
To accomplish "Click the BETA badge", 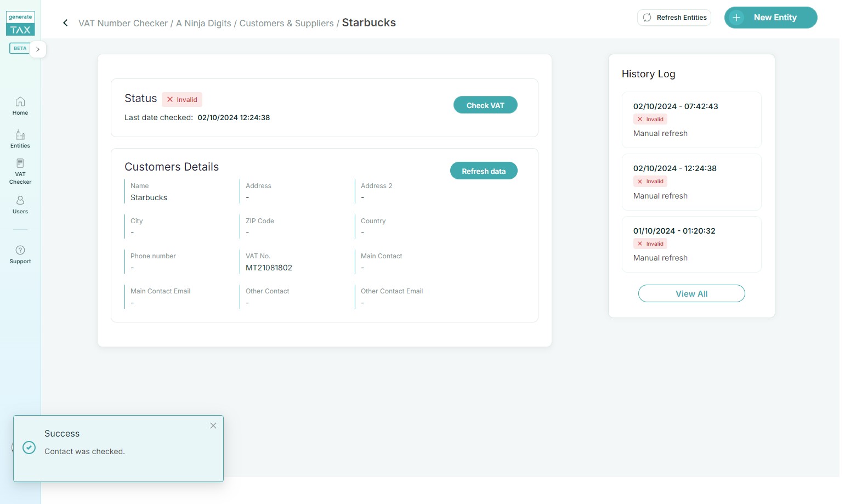I will point(20,48).
